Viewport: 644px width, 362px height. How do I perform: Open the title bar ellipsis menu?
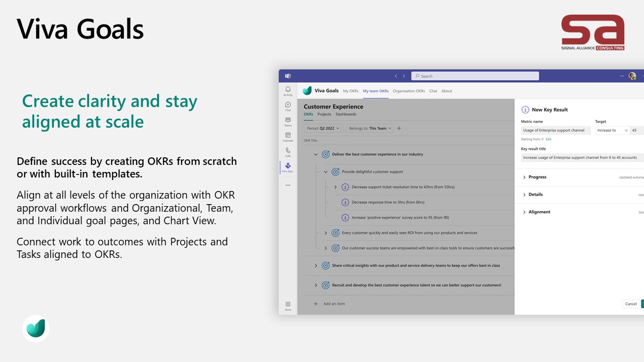click(622, 76)
